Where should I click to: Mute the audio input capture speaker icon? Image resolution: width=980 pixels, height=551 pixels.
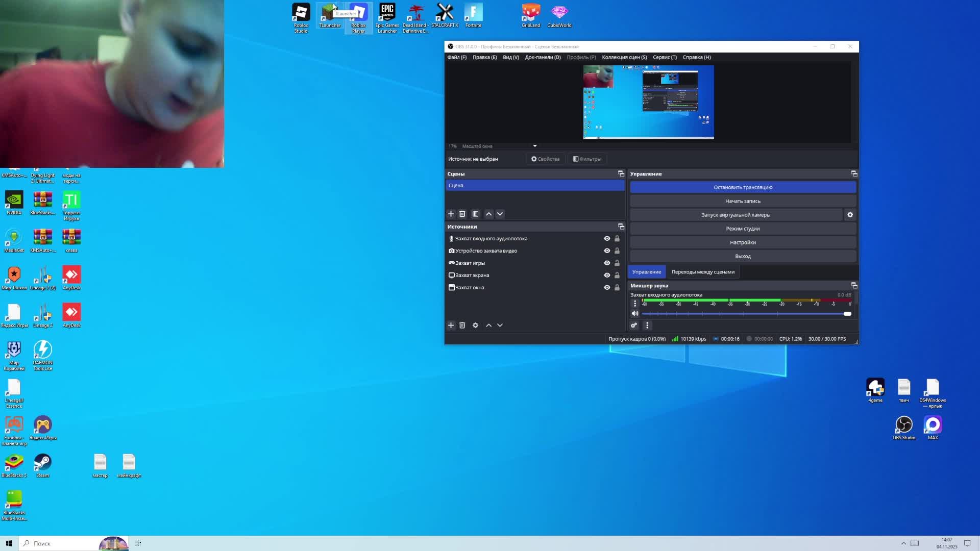(635, 314)
